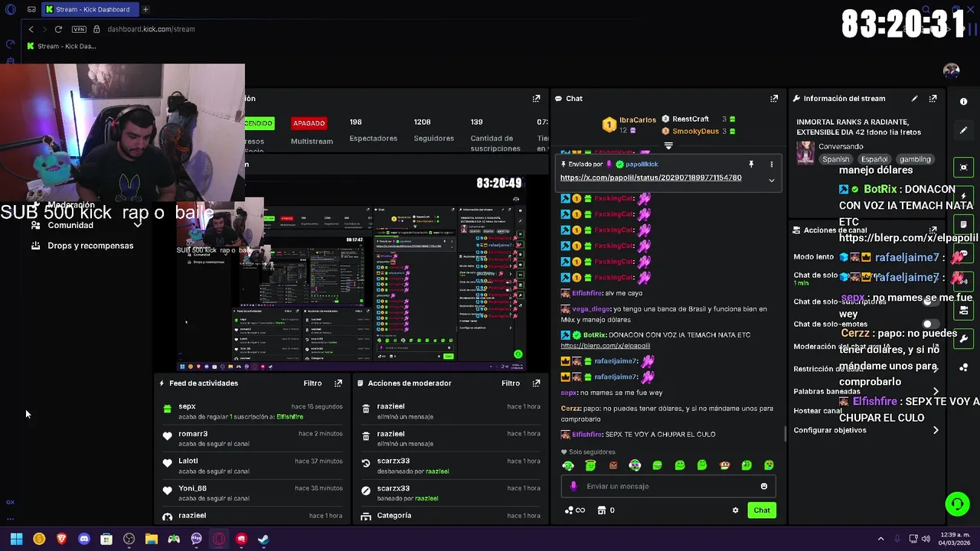This screenshot has height=551, width=980.
Task: Expand Configurar objetivos arrow
Action: [936, 430]
